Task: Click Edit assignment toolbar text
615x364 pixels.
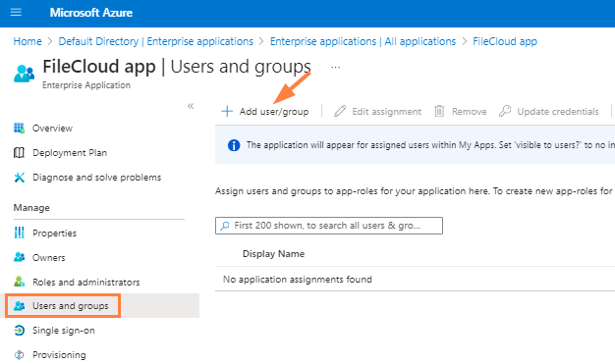Action: (x=387, y=112)
